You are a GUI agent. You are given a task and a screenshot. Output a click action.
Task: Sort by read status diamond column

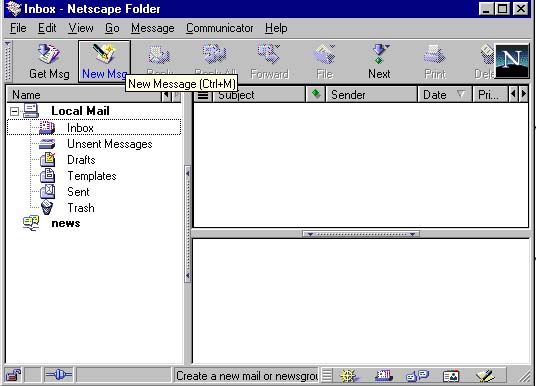click(316, 94)
